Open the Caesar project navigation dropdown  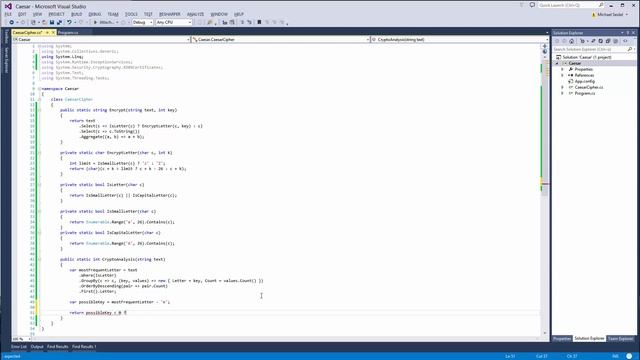point(101,40)
